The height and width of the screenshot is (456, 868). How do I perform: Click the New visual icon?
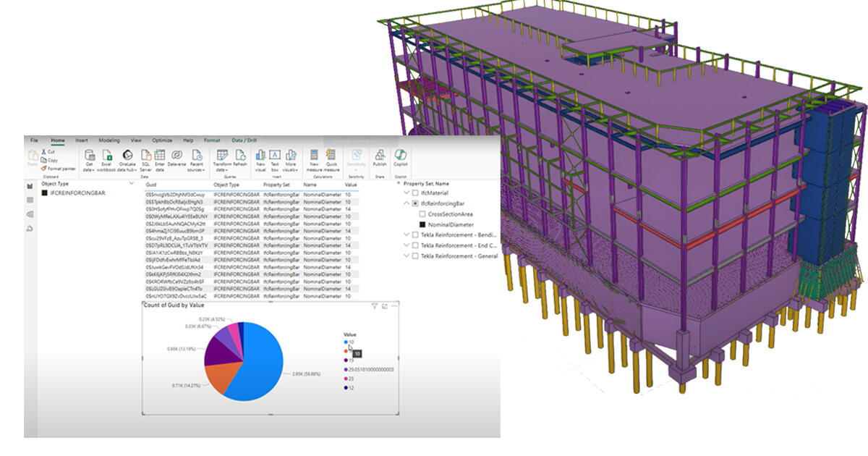(261, 153)
